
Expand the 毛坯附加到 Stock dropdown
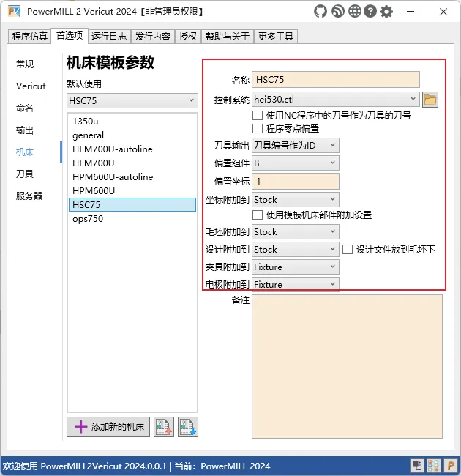point(296,231)
